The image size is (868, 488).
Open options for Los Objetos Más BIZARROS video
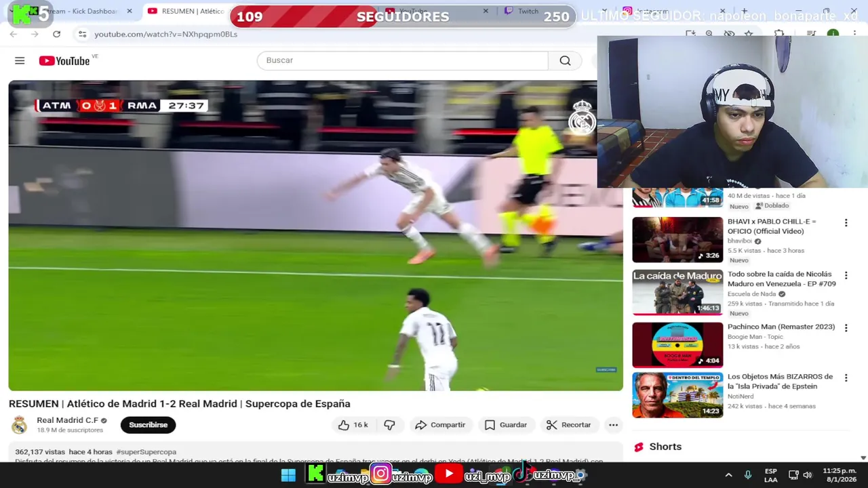[x=846, y=378]
